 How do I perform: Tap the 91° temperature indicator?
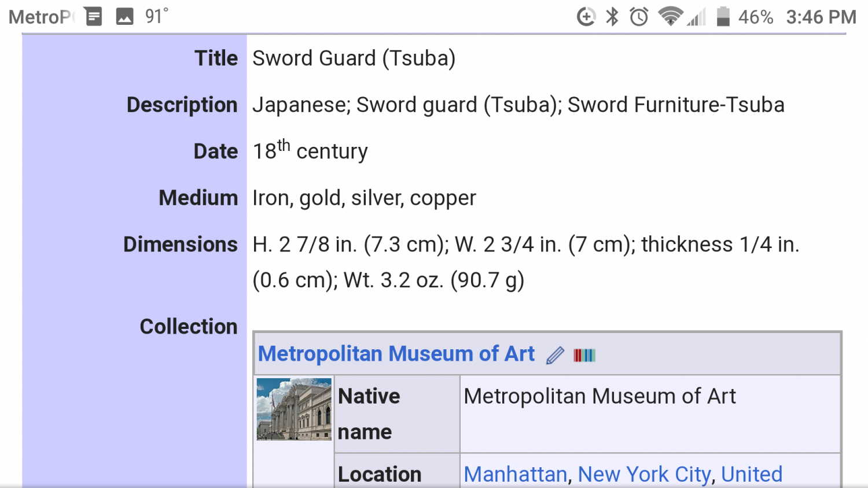157,16
